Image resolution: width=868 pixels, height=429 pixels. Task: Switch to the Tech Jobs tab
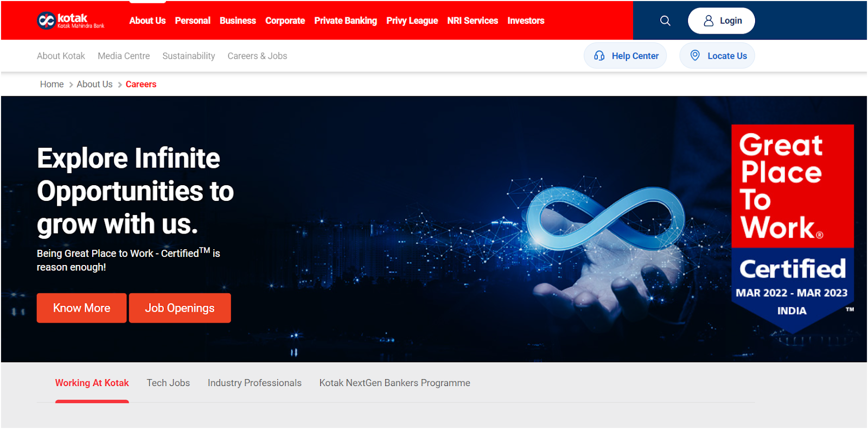point(168,383)
